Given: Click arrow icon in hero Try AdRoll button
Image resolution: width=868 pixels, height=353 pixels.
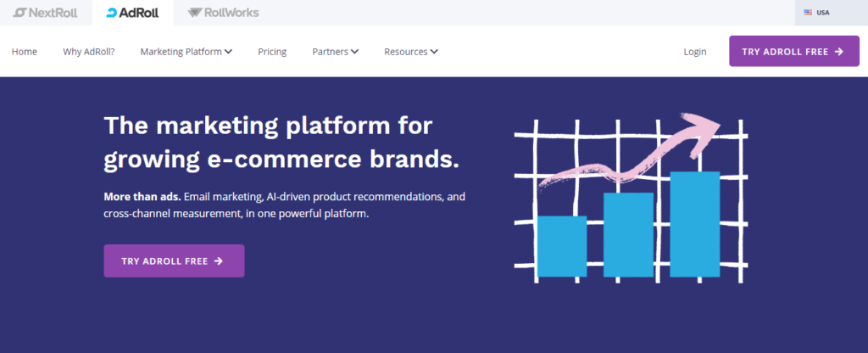Looking at the screenshot, I should tap(219, 261).
